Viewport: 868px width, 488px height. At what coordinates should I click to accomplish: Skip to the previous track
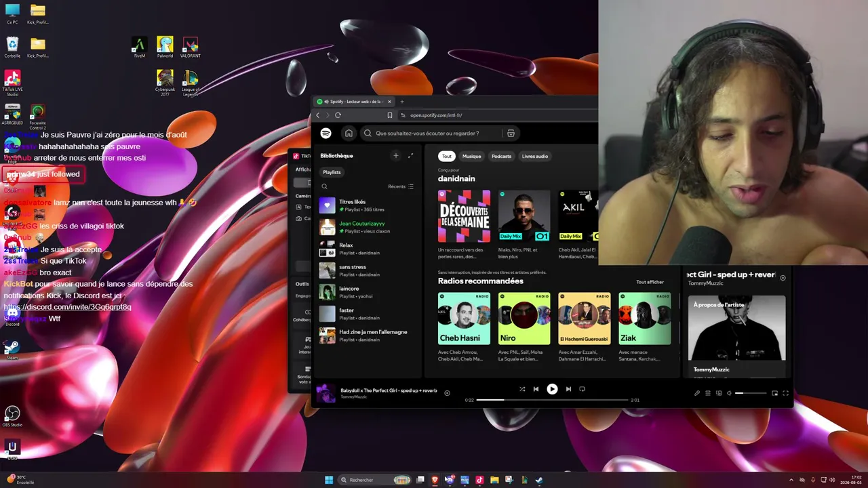point(536,389)
